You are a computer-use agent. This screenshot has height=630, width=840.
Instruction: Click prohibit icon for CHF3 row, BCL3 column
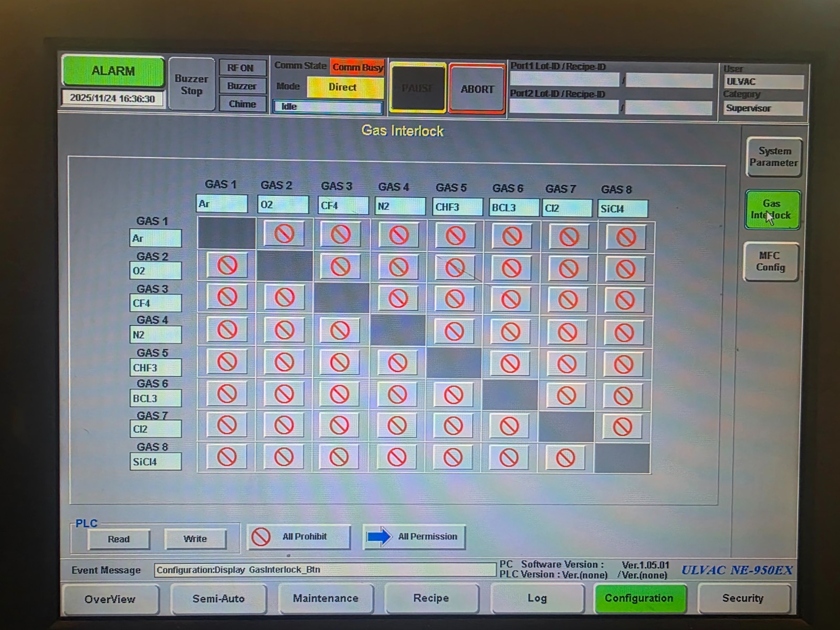[510, 363]
